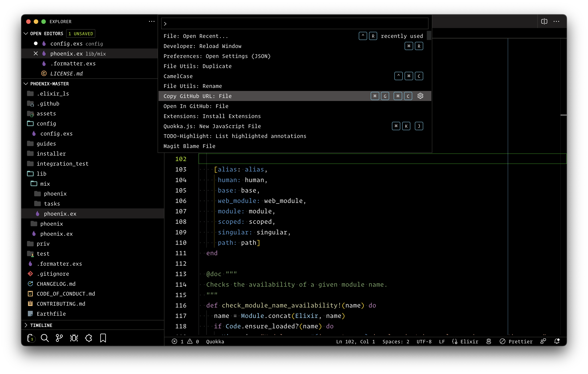Screen dimensions: 588x374
Task: Run Quokka.js: New JavaScript File
Action: pos(295,126)
